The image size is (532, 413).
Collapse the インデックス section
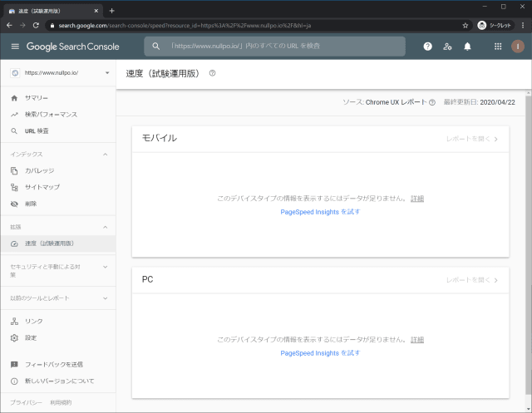(106, 155)
